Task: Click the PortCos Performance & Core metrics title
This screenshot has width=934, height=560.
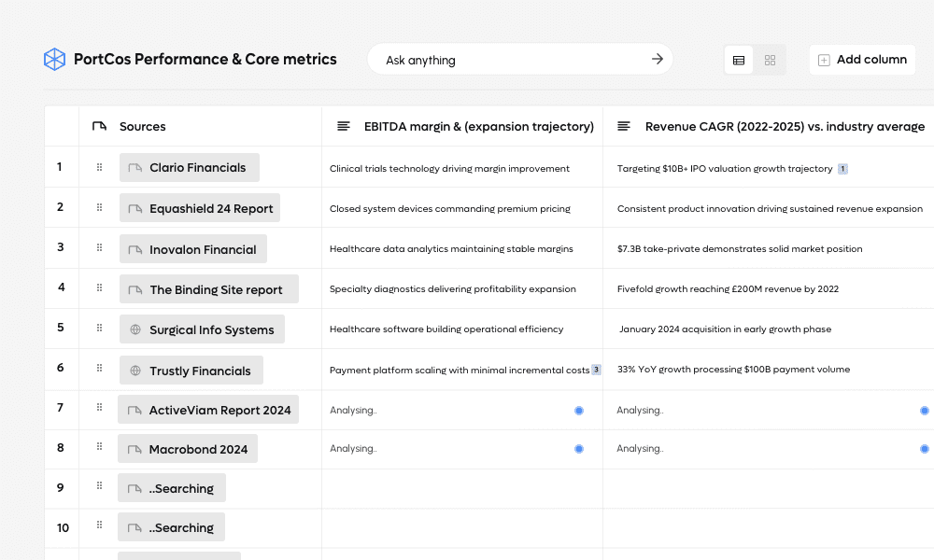Action: [205, 59]
